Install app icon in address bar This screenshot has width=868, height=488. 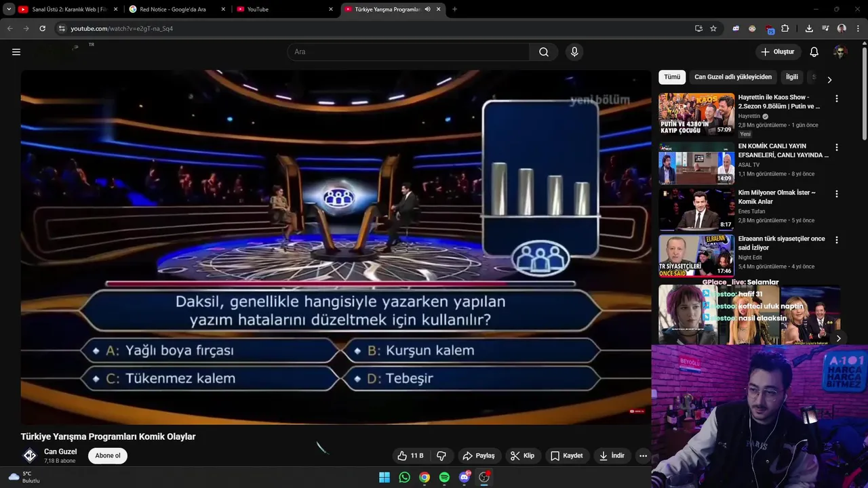click(698, 28)
